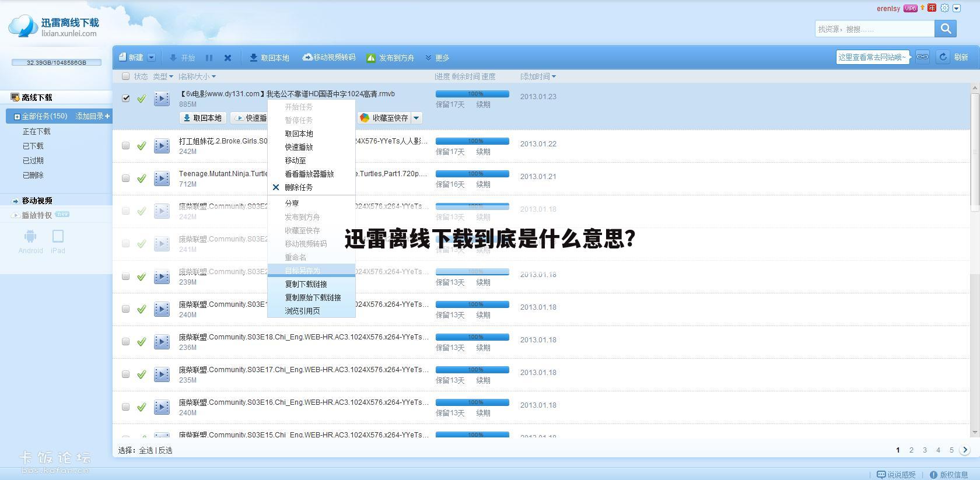The width and height of the screenshot is (980, 480).
Task: Click video file icon of Teenage.Mutant.Ninja task
Action: click(x=162, y=178)
